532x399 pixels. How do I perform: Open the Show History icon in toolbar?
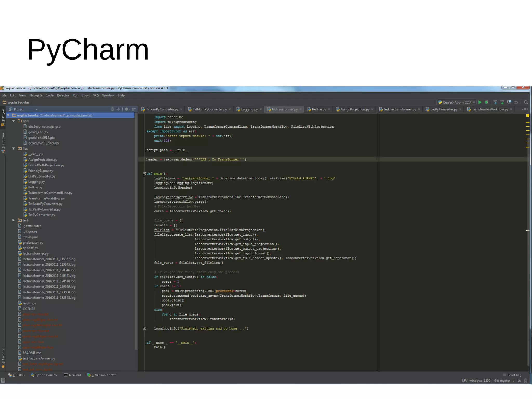509,102
